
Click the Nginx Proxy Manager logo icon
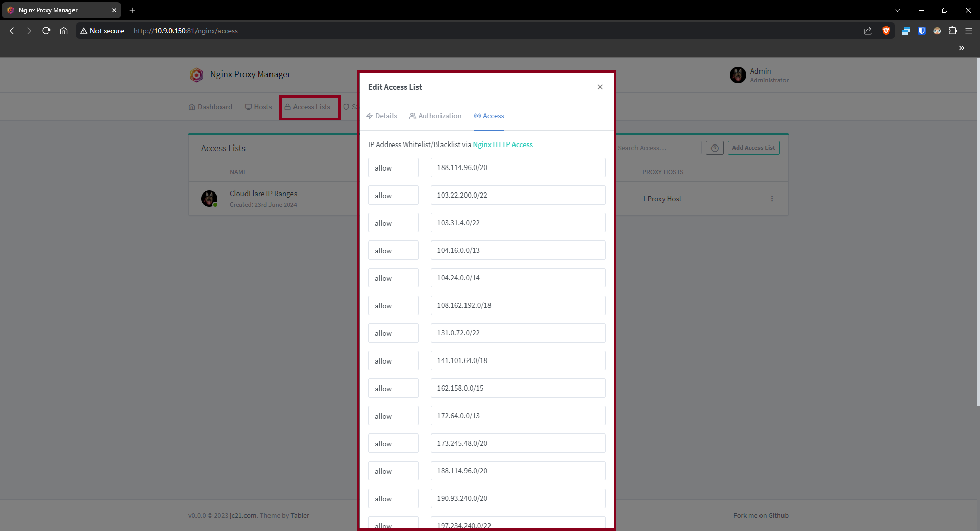(x=197, y=75)
